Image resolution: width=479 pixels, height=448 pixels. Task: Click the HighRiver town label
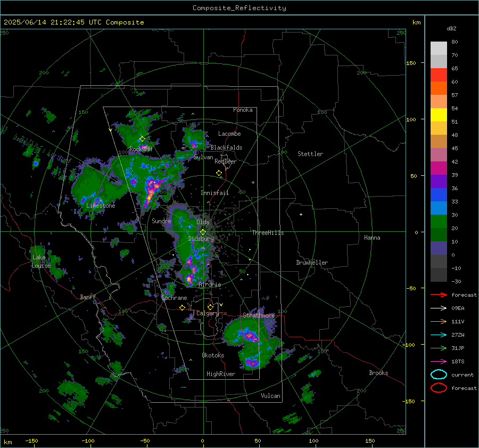point(221,374)
